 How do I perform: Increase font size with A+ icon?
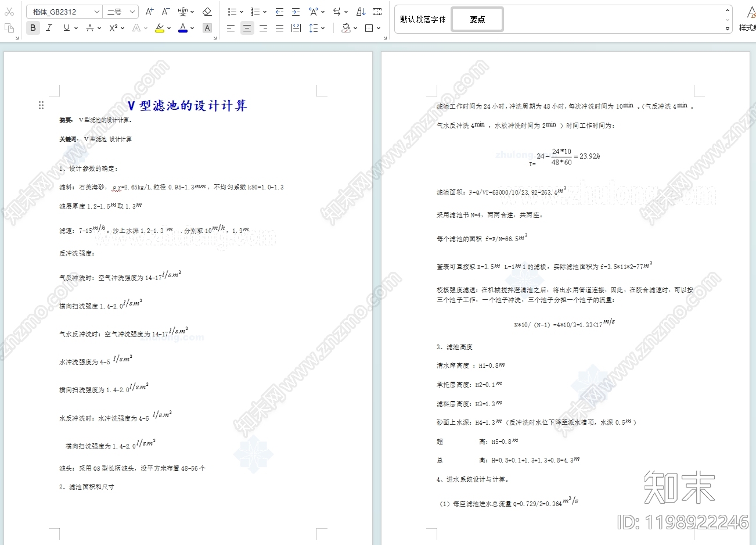pos(150,12)
